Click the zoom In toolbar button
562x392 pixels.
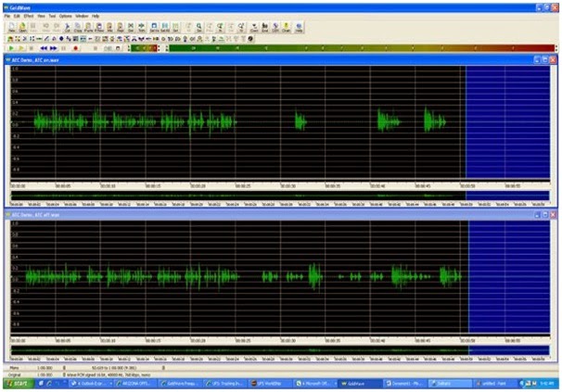[x=220, y=27]
